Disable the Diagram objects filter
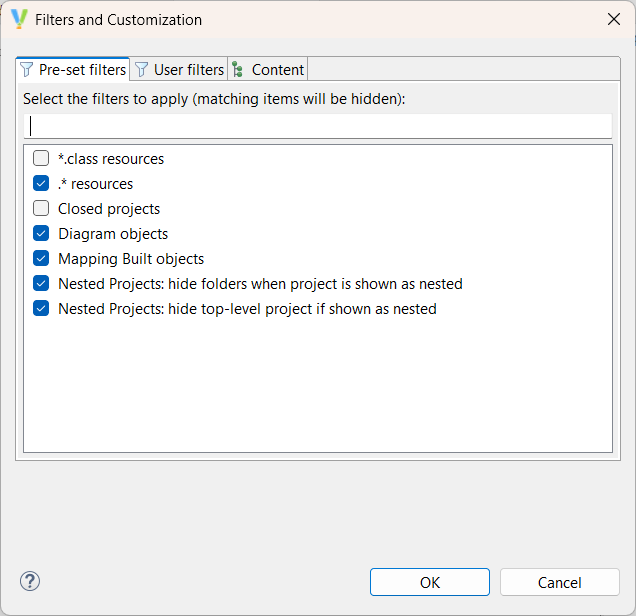This screenshot has width=636, height=616. (x=41, y=233)
